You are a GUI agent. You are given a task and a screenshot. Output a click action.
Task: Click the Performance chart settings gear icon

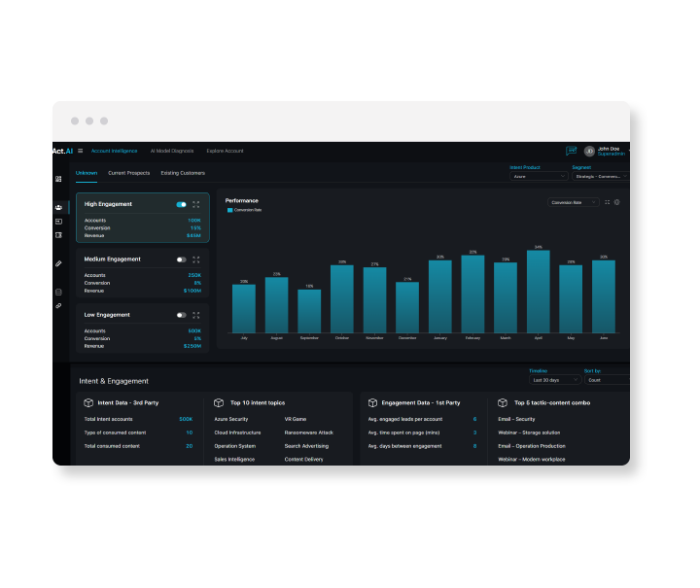click(616, 202)
